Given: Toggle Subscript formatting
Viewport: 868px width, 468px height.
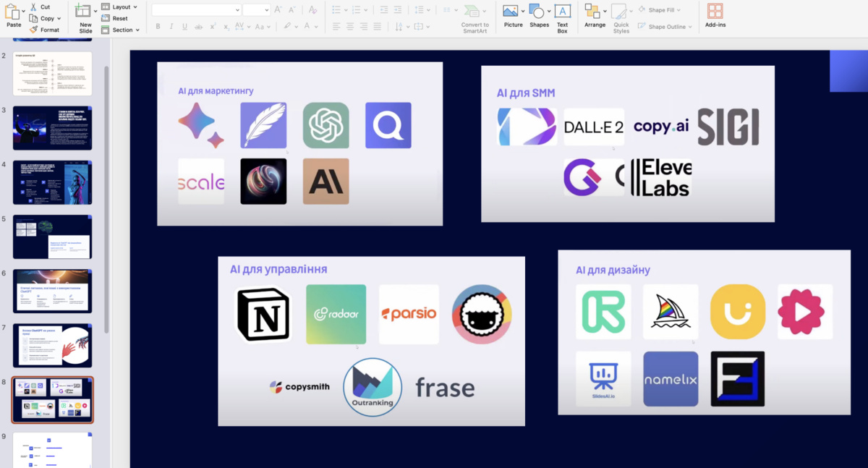Looking at the screenshot, I should pyautogui.click(x=227, y=27).
